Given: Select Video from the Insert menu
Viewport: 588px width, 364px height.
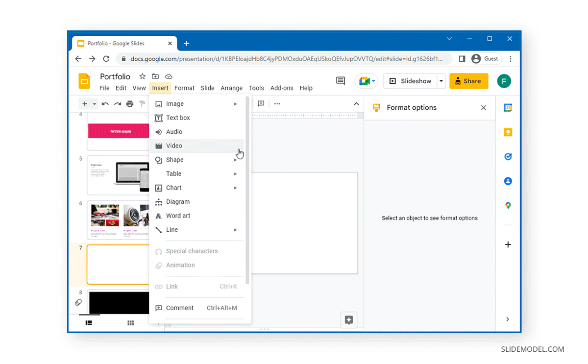Looking at the screenshot, I should (174, 146).
